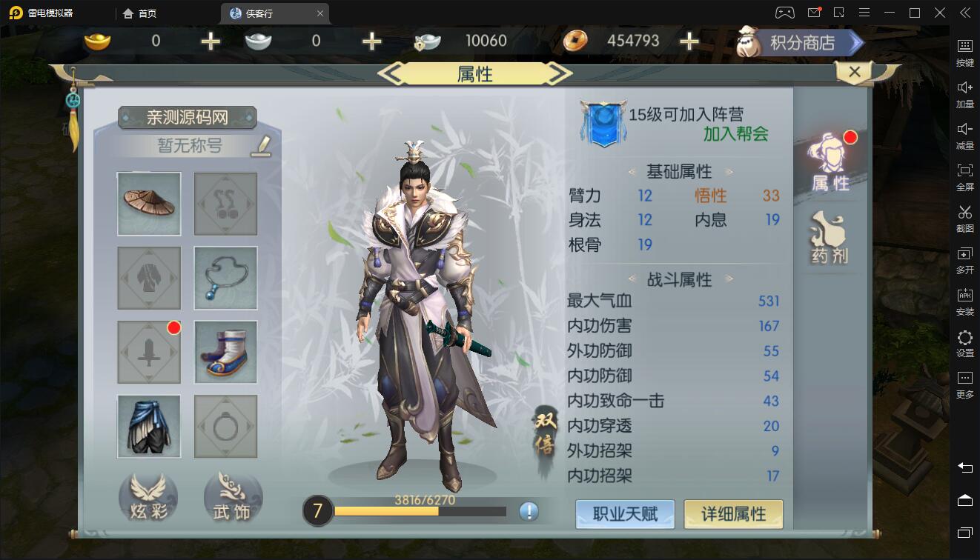980x560 pixels.
Task: Open the empty ring slot
Action: click(226, 426)
